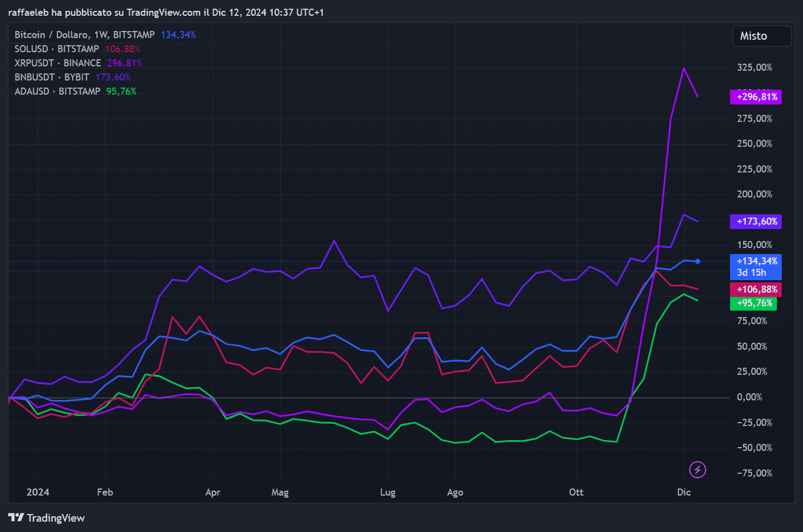803x532 pixels.
Task: Select the Dic label on the time axis
Action: [683, 492]
